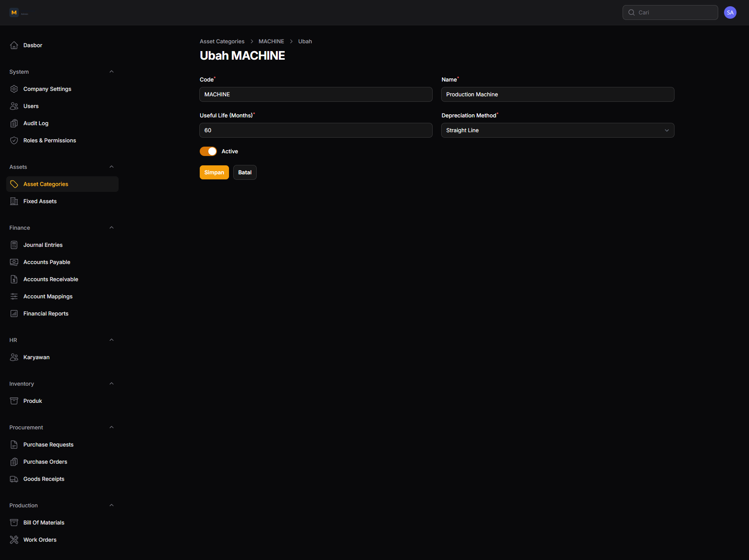Click the Financial Reports chart icon
The height and width of the screenshot is (560, 749).
tap(14, 314)
